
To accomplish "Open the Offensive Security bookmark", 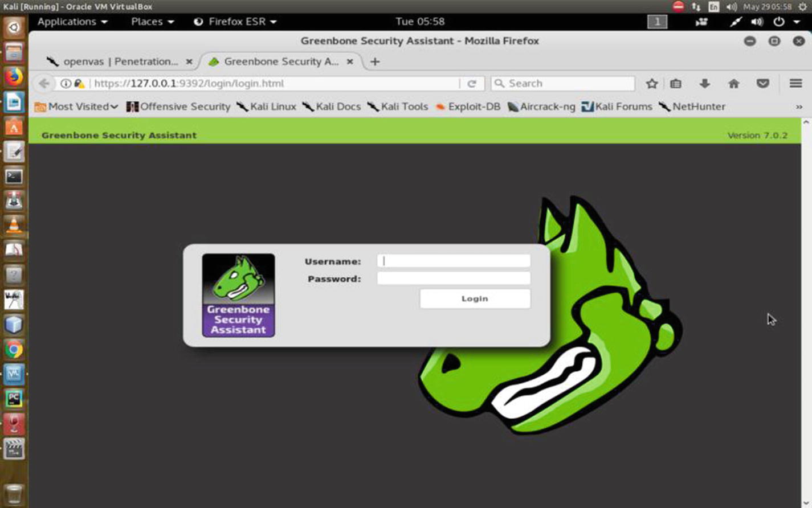I will pos(178,106).
